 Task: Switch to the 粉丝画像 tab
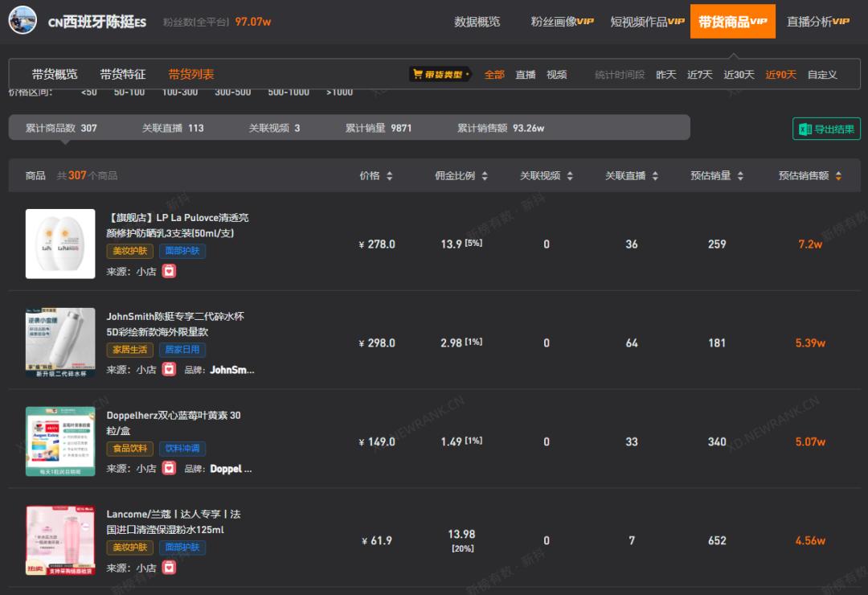click(x=562, y=22)
